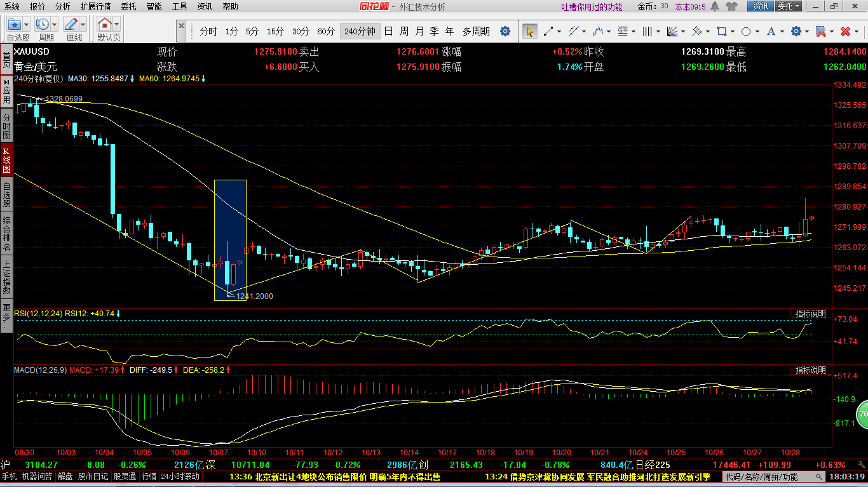
Task: Open drawing tools settings gear
Action: (x=796, y=31)
